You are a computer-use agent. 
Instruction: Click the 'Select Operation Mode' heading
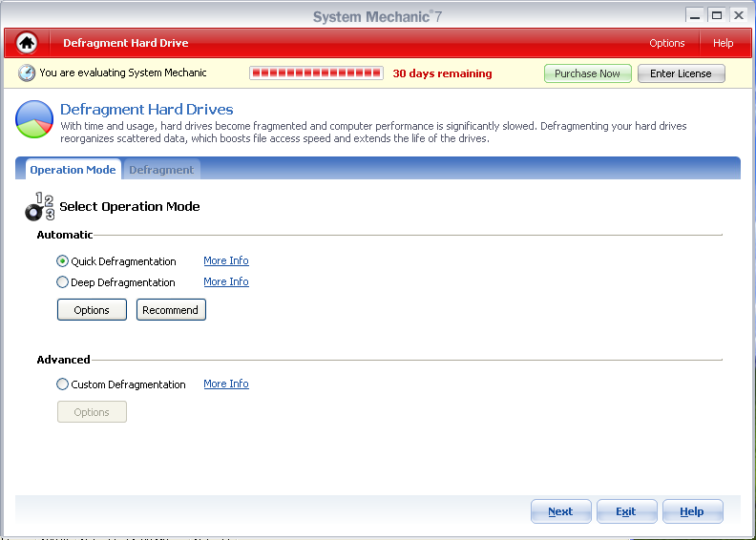pyautogui.click(x=130, y=207)
